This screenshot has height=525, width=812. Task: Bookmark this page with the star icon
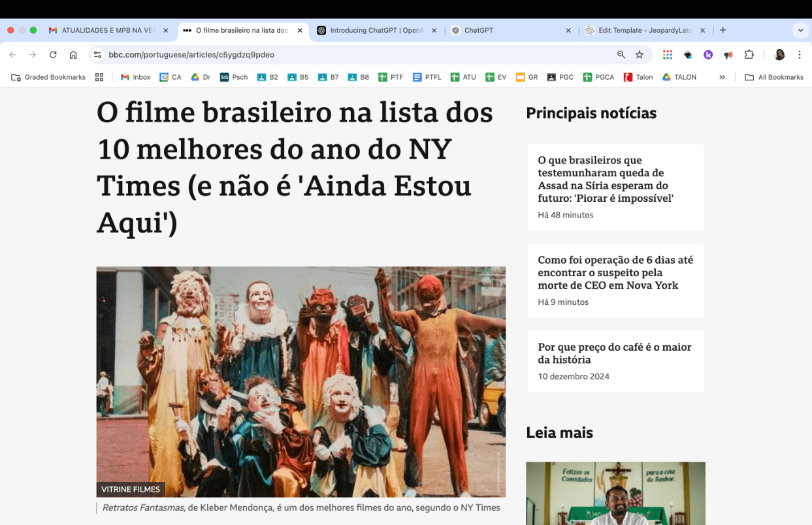click(x=640, y=55)
